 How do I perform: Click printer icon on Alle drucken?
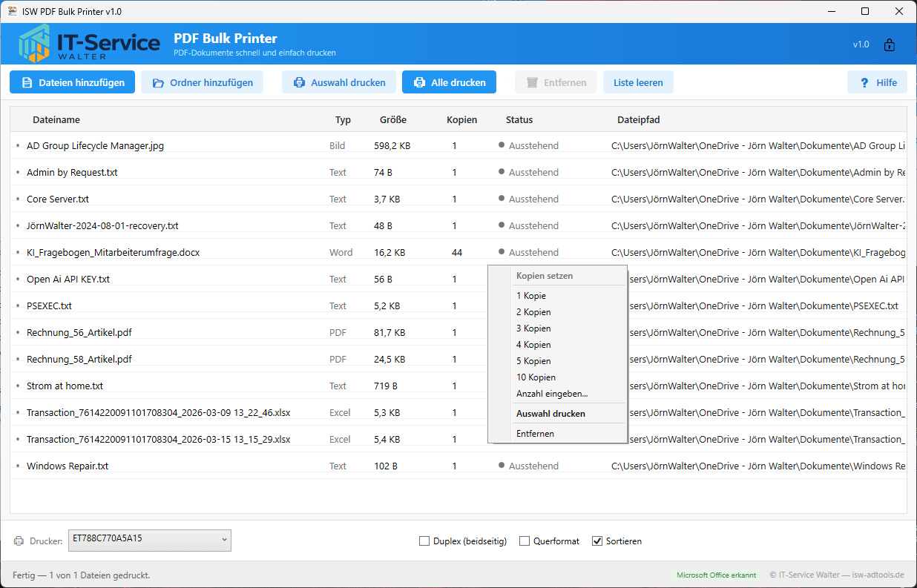(x=419, y=83)
